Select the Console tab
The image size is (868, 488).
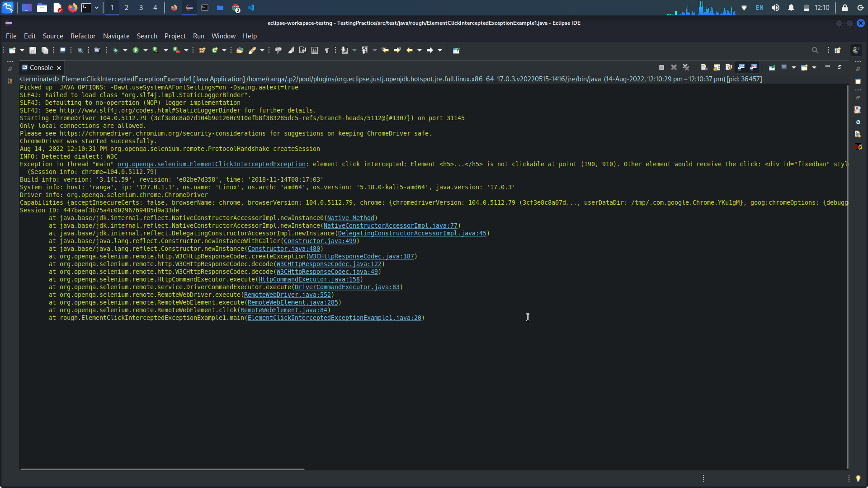(41, 68)
